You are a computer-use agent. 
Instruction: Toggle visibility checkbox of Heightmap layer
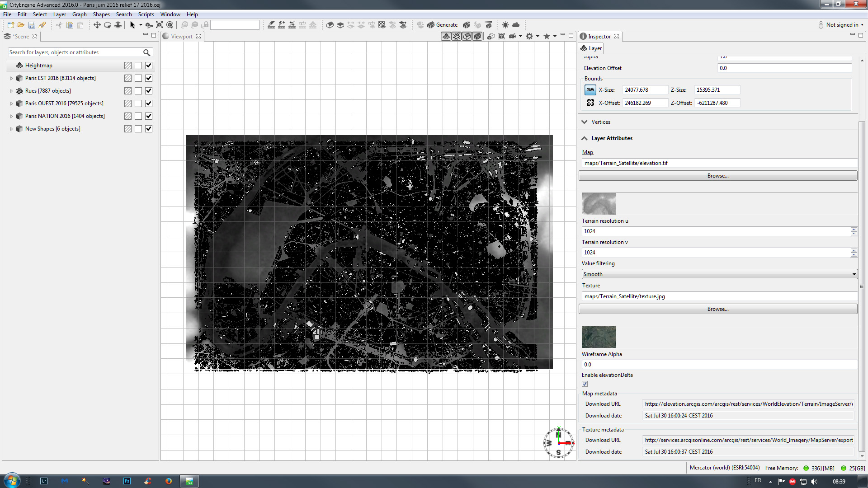click(149, 66)
